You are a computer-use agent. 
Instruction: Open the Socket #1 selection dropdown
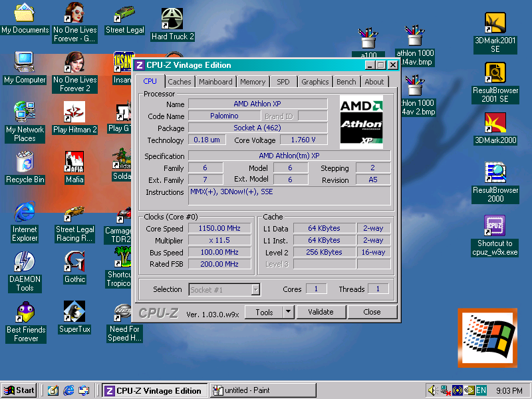(255, 289)
